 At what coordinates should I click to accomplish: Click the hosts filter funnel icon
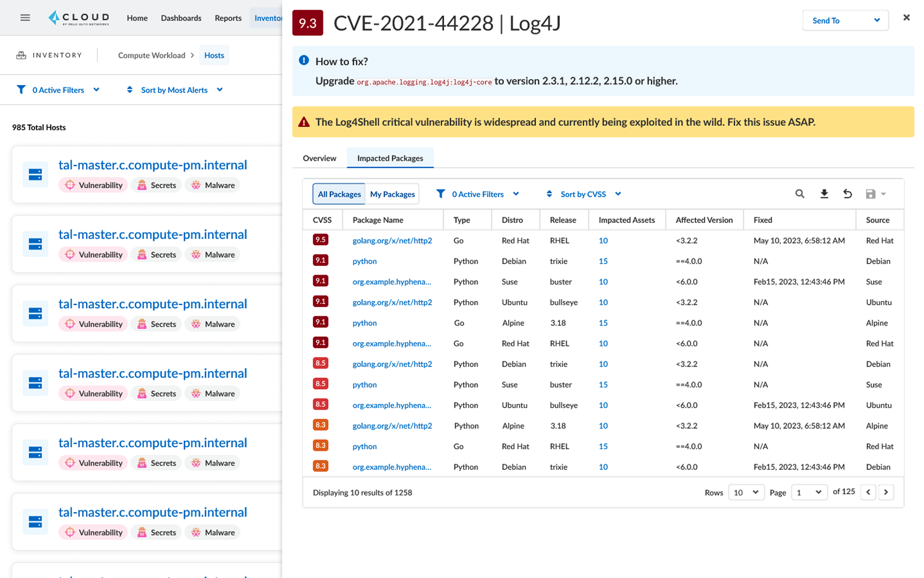(21, 90)
